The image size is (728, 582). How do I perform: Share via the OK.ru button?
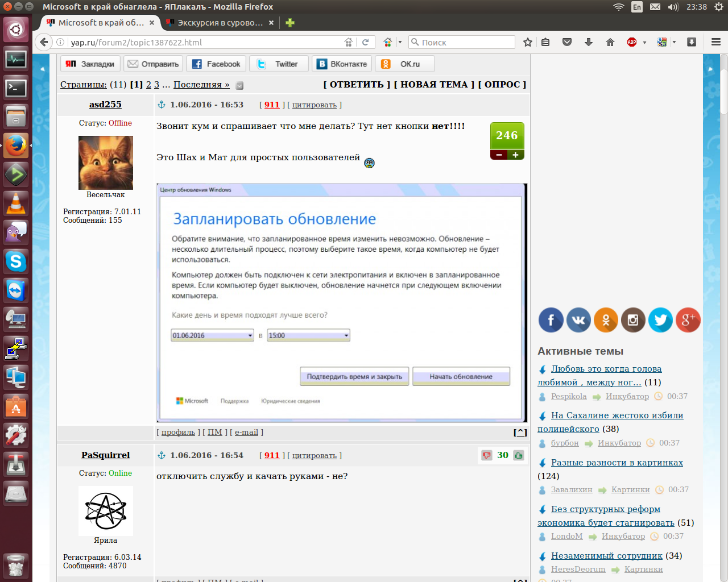click(x=404, y=64)
